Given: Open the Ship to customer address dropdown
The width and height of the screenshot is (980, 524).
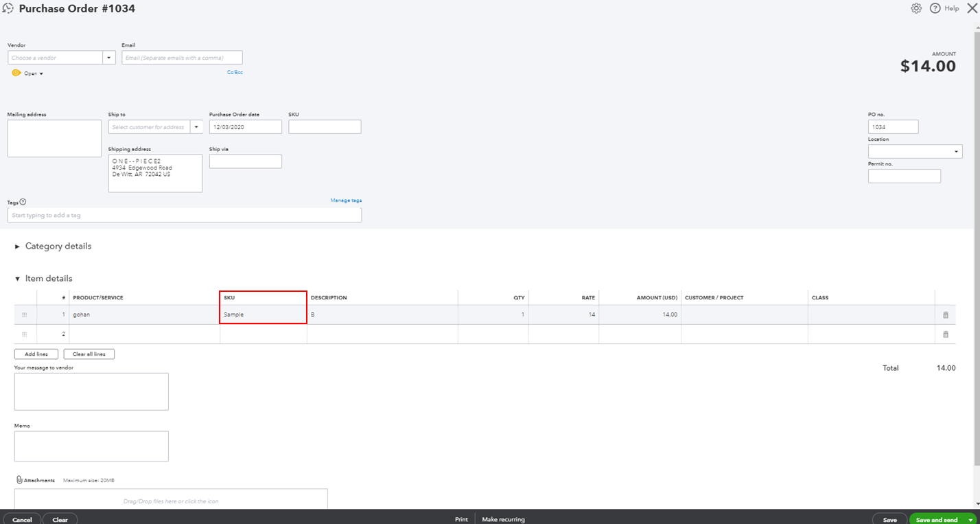Looking at the screenshot, I should pos(197,126).
